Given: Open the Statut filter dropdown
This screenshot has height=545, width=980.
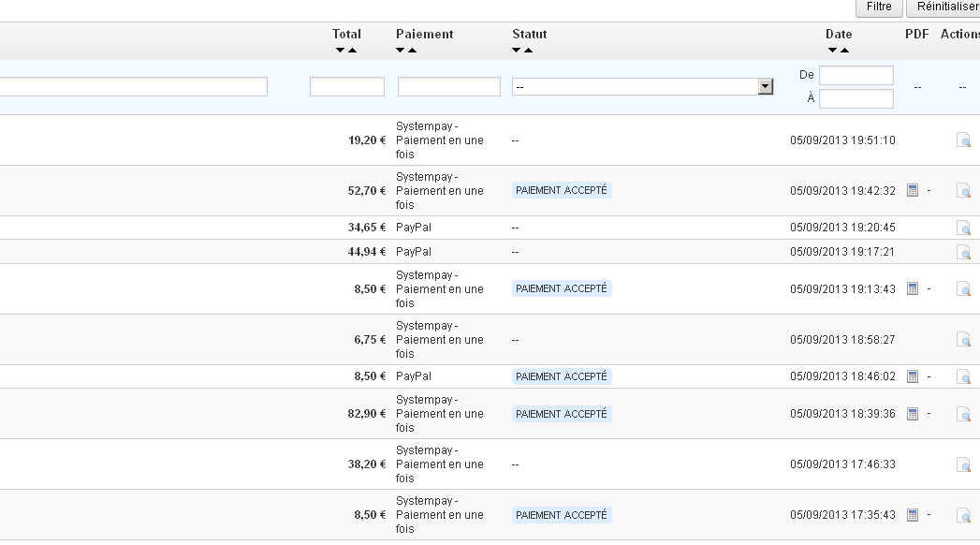Looking at the screenshot, I should pyautogui.click(x=642, y=86).
